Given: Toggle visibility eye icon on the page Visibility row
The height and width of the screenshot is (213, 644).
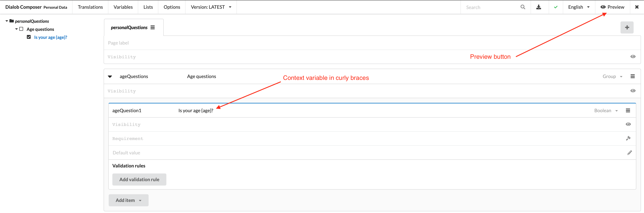Looking at the screenshot, I should pyautogui.click(x=633, y=56).
